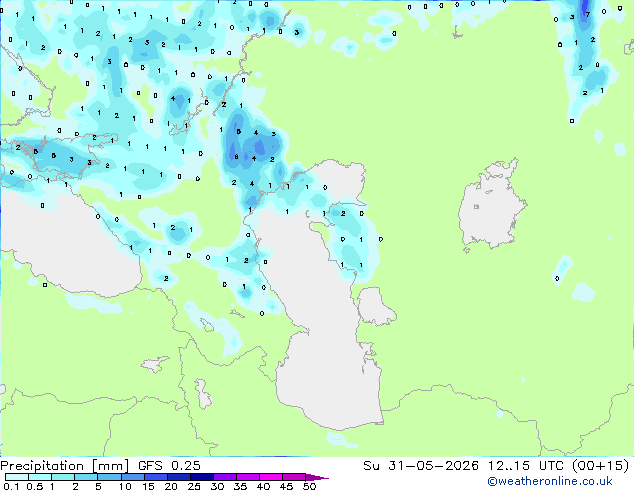
Task: Select the legend swatch between 1 and 2
Action: point(63,477)
